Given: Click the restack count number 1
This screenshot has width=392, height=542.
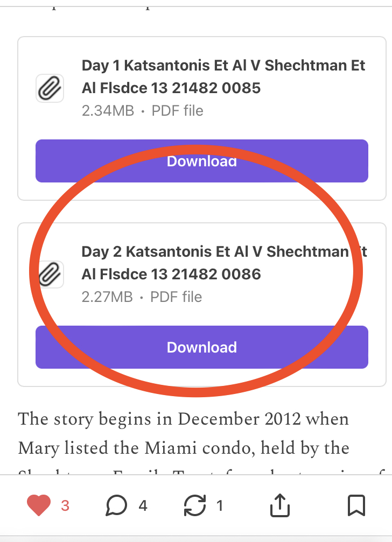Looking at the screenshot, I should [220, 505].
